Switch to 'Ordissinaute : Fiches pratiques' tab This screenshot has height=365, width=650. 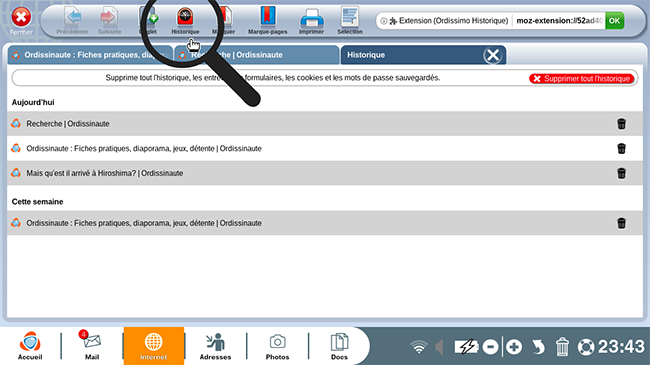tap(90, 55)
